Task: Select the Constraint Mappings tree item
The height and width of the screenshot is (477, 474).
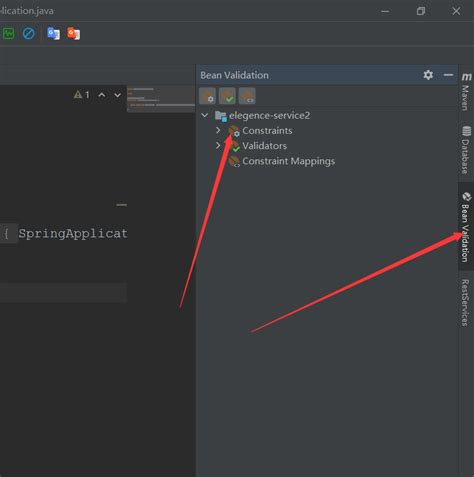Action: tap(282, 161)
